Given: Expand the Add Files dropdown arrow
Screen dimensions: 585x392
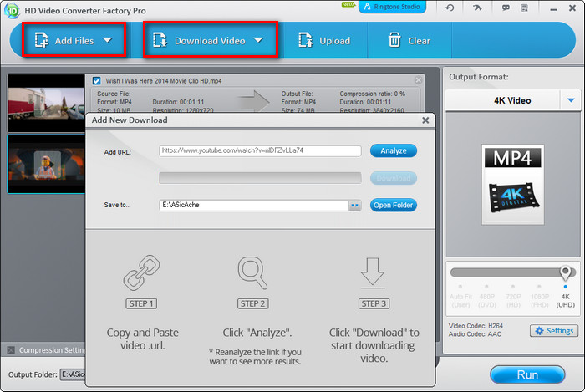Looking at the screenshot, I should [x=108, y=40].
